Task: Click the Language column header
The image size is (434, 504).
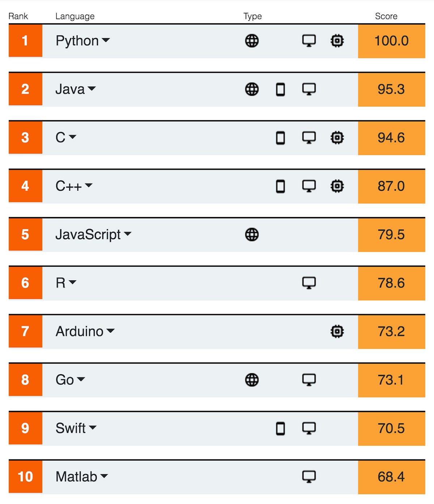Action: click(x=75, y=16)
